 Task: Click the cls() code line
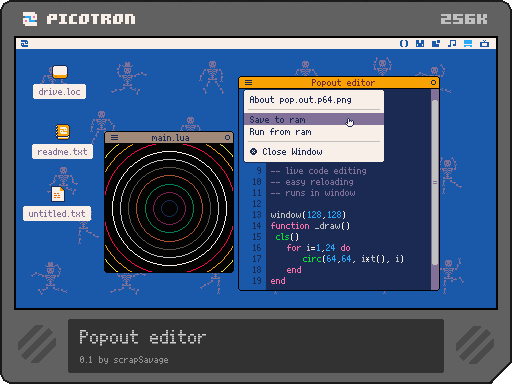[287, 237]
